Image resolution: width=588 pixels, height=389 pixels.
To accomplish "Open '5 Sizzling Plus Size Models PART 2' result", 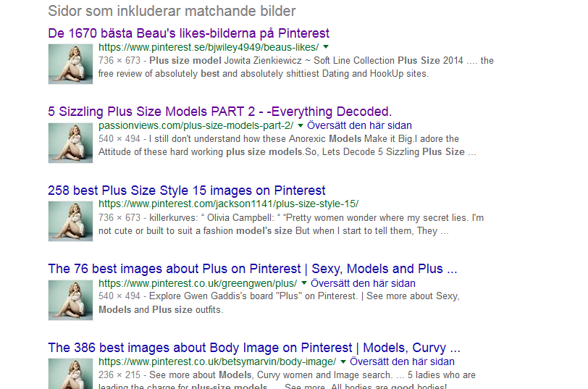I will click(219, 112).
